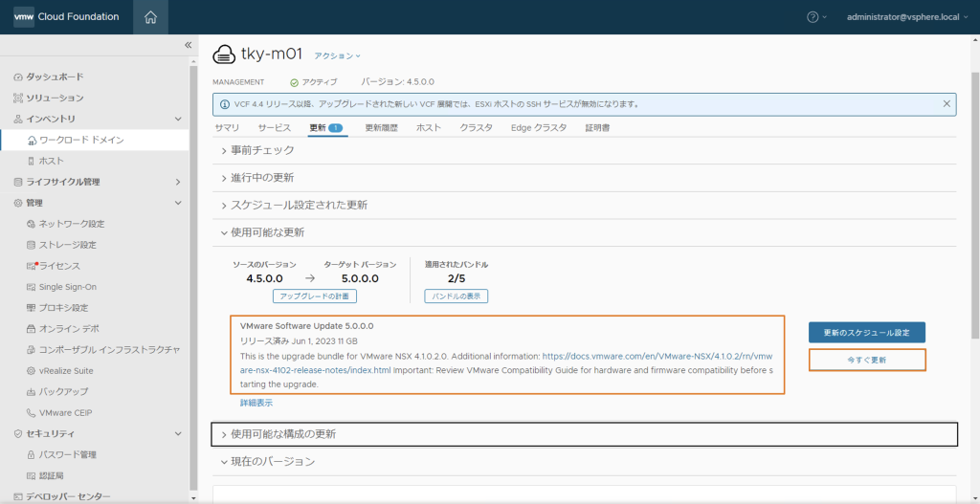
Task: Click the 更新のスケジュール設定 button
Action: pyautogui.click(x=866, y=333)
